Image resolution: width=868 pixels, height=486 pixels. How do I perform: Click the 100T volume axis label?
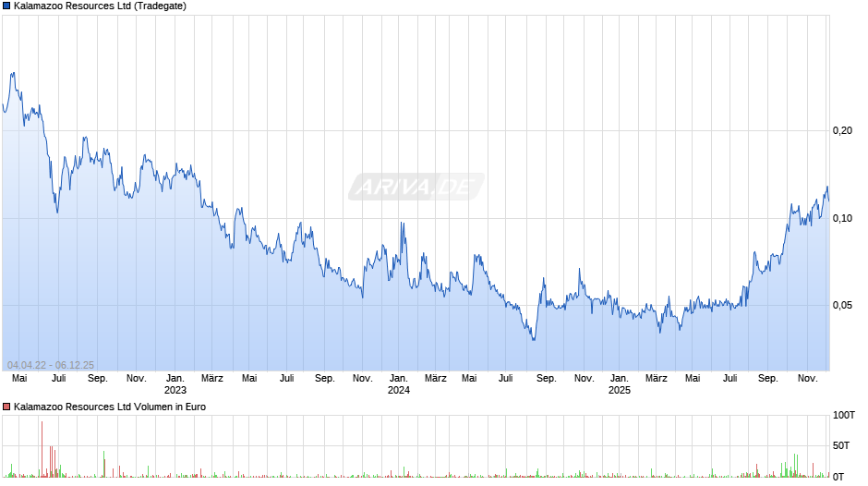pyautogui.click(x=844, y=415)
